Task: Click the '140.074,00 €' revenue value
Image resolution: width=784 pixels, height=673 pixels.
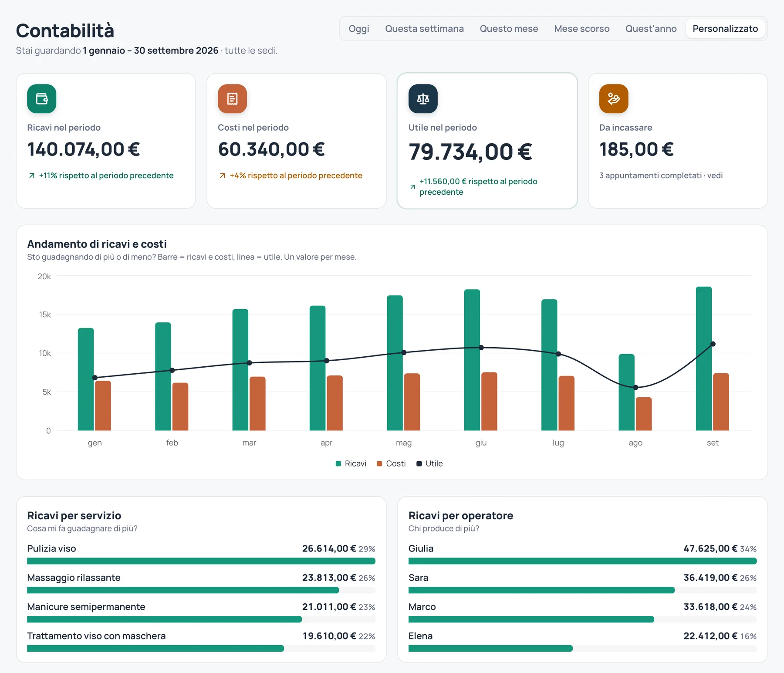Action: click(x=84, y=149)
